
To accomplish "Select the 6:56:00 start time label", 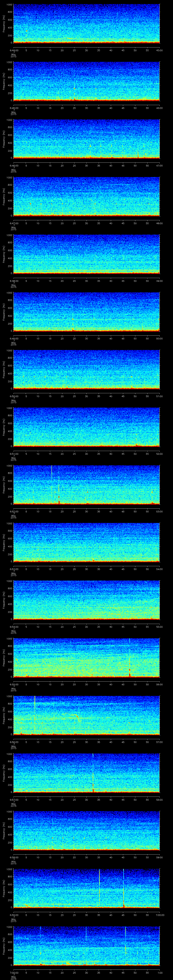I will click(x=14, y=742).
